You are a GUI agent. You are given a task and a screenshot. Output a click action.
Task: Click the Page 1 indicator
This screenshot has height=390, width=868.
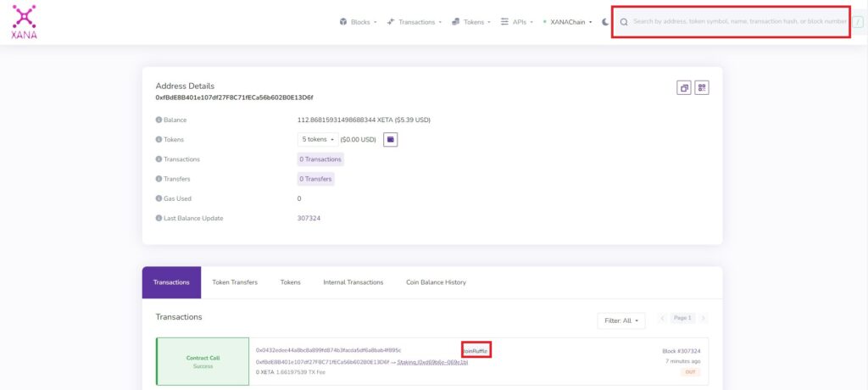point(682,318)
